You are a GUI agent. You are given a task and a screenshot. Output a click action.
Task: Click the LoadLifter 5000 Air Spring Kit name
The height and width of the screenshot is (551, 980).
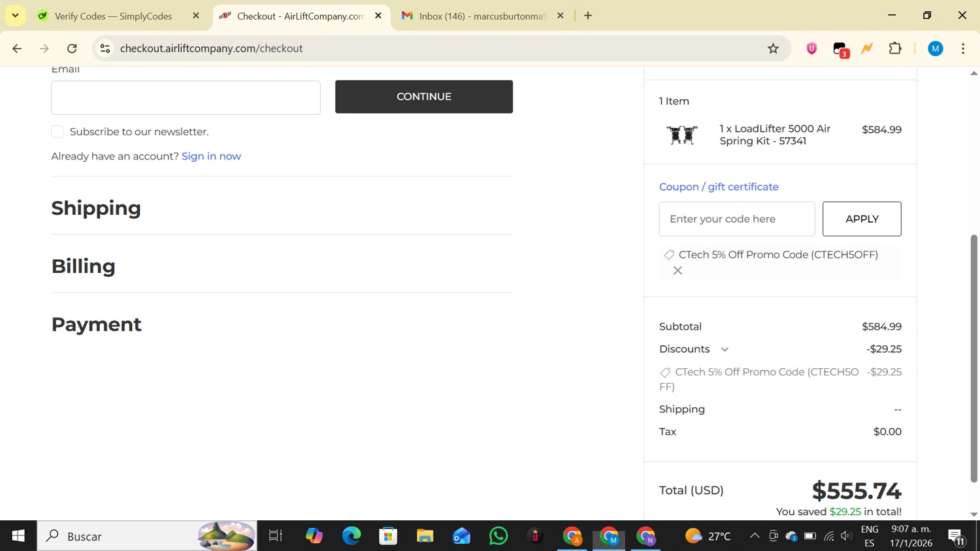click(775, 134)
